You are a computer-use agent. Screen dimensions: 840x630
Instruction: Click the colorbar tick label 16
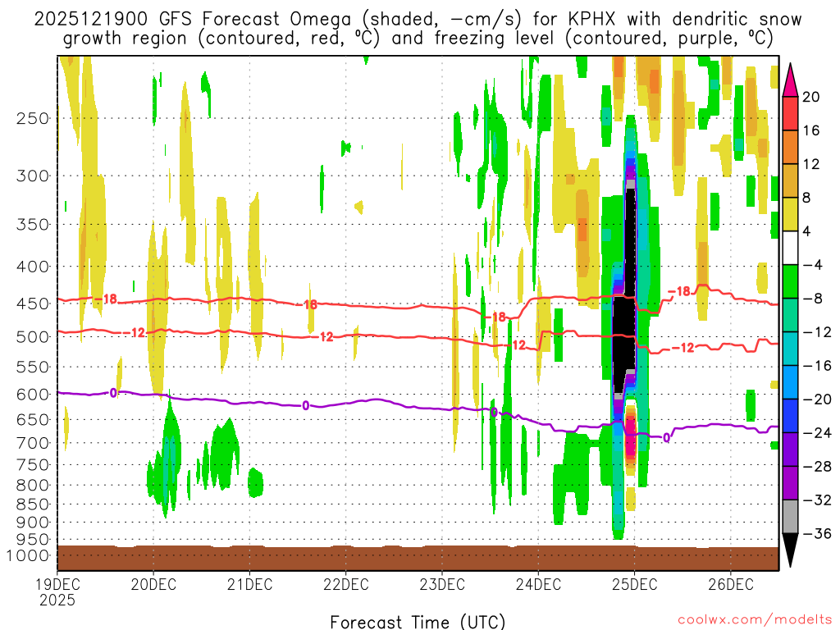(x=811, y=130)
